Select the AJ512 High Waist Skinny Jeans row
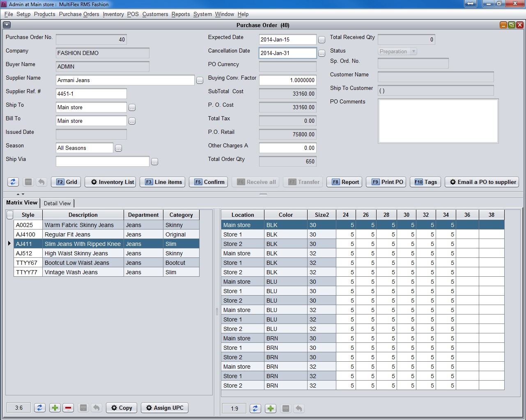The height and width of the screenshot is (420, 526). [82, 253]
